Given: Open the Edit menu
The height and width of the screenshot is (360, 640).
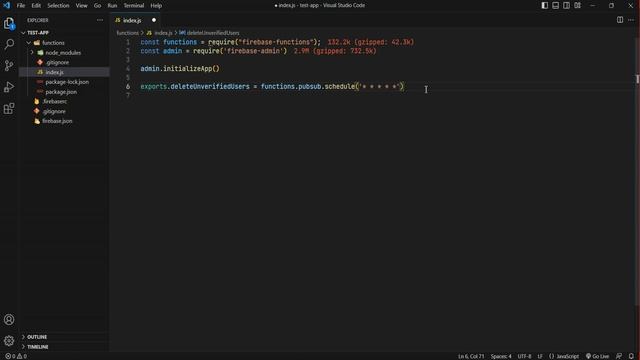Looking at the screenshot, I should coord(36,6).
